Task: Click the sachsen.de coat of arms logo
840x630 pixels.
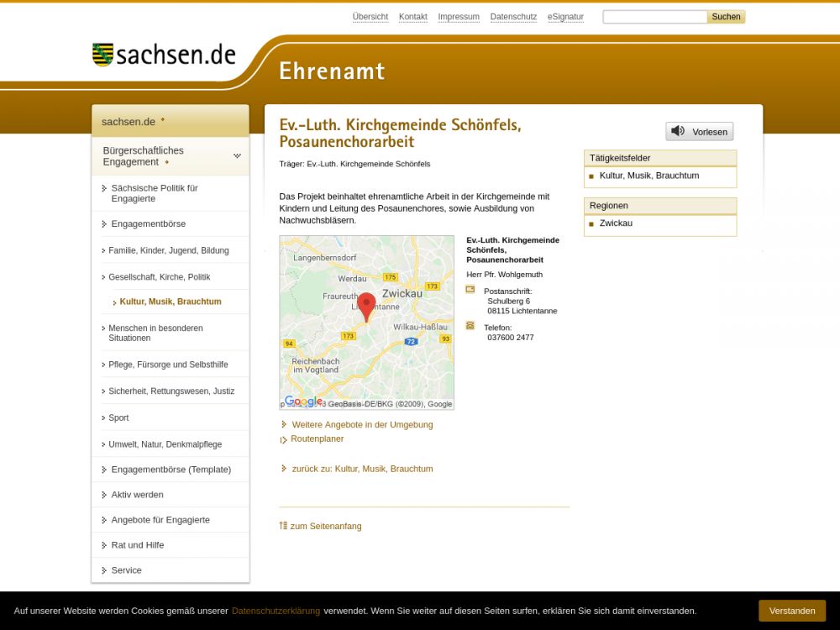Action: point(102,55)
